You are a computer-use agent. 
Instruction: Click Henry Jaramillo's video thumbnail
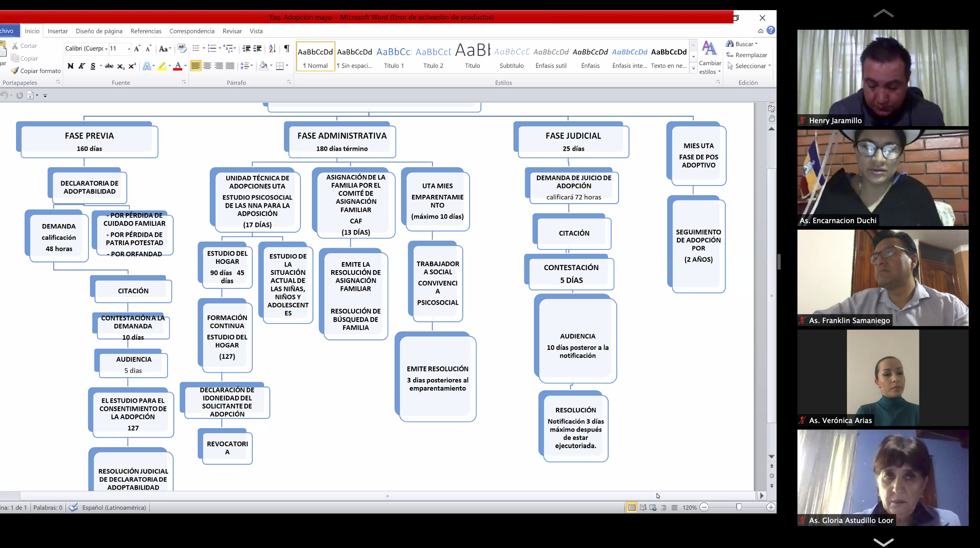(882, 78)
